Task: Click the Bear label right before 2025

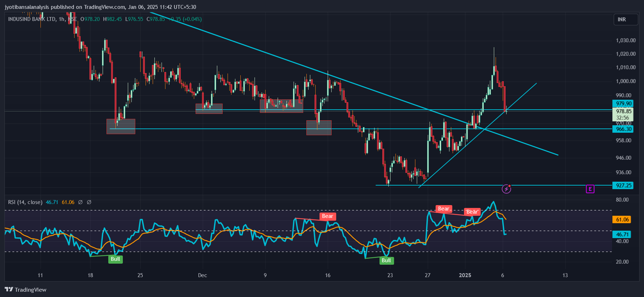Action: coord(472,212)
